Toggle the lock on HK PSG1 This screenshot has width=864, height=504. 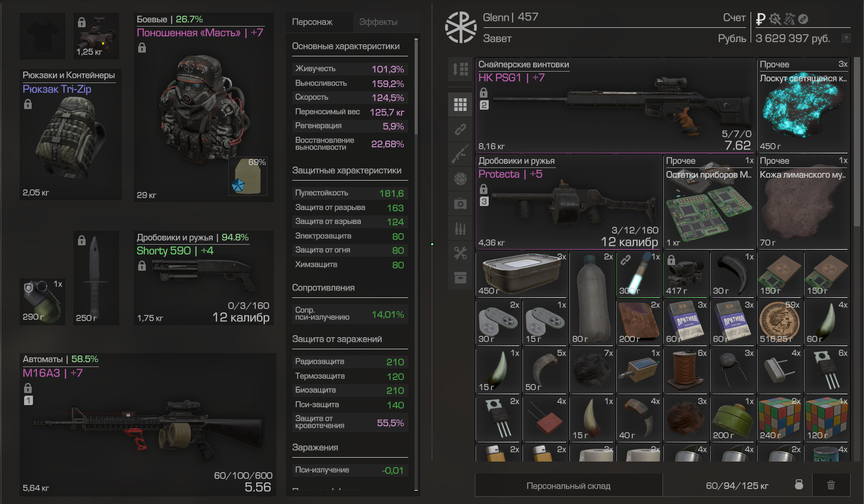point(484,93)
